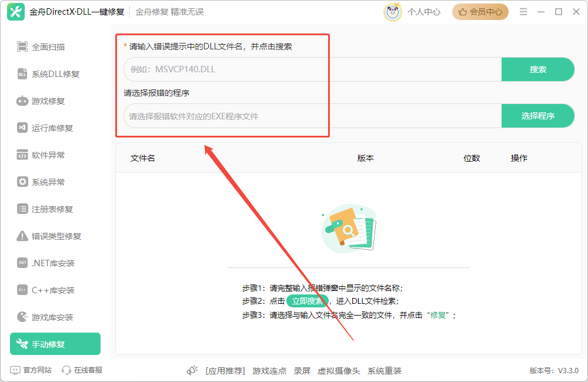Click the 请选择报错的程序 label
The image size is (588, 382).
coord(156,93)
